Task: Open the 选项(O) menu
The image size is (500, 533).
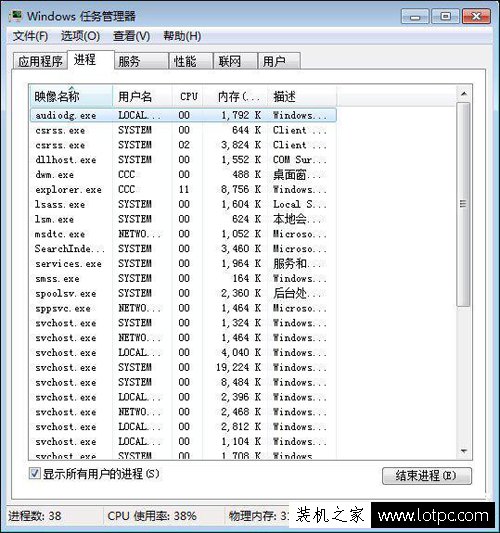Action: pos(80,36)
